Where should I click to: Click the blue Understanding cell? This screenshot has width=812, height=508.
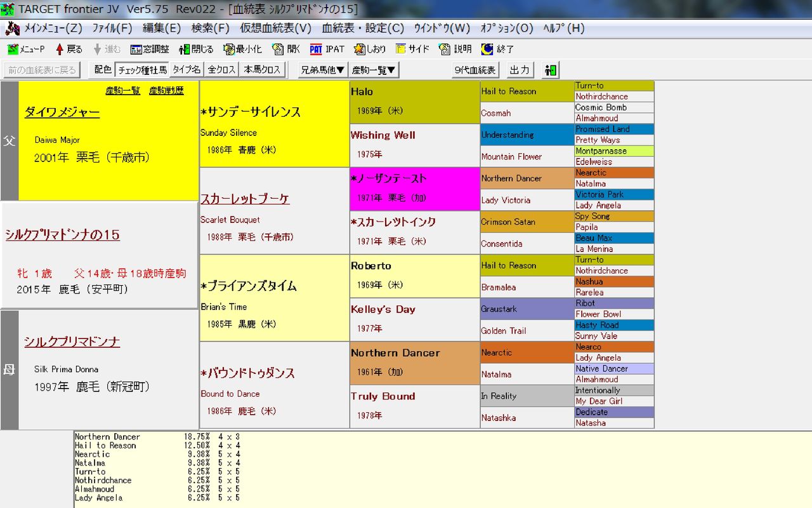click(527, 135)
